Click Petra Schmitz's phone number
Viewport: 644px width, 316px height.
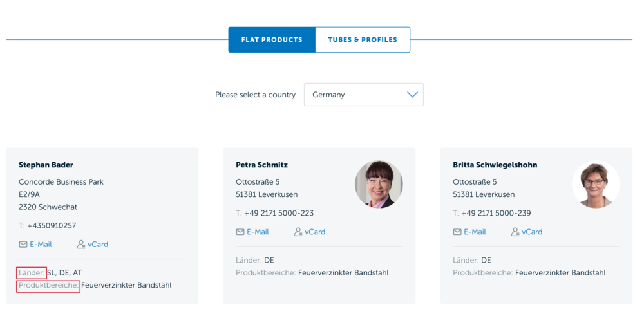279,214
